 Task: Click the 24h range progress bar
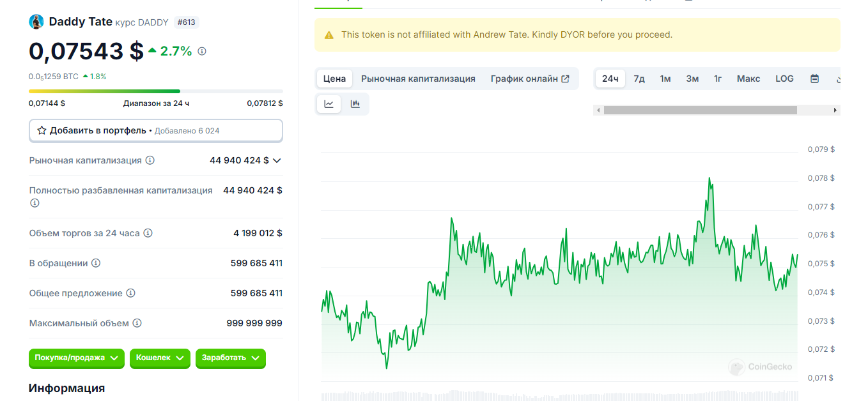coord(156,91)
